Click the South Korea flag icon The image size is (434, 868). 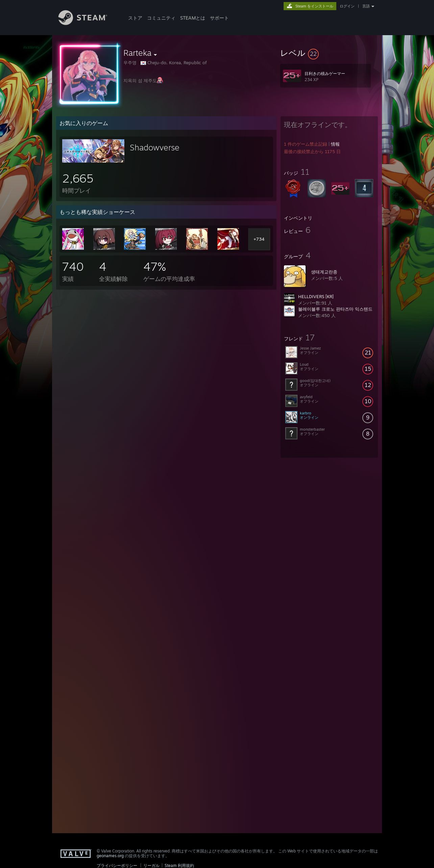point(143,63)
